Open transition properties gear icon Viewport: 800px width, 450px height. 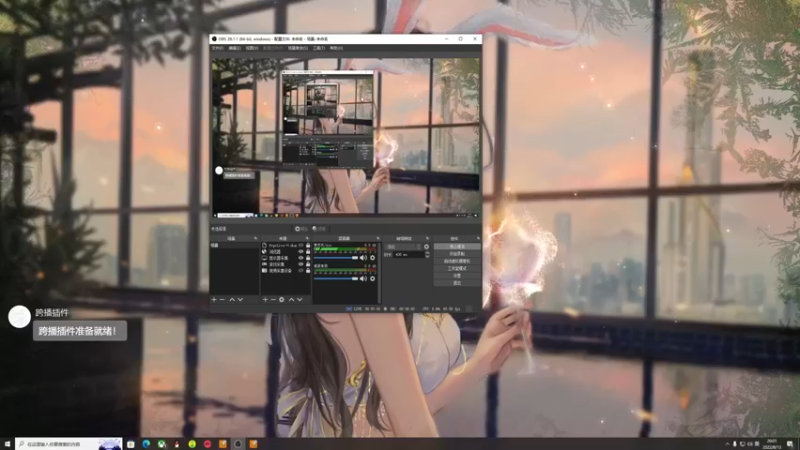click(427, 247)
